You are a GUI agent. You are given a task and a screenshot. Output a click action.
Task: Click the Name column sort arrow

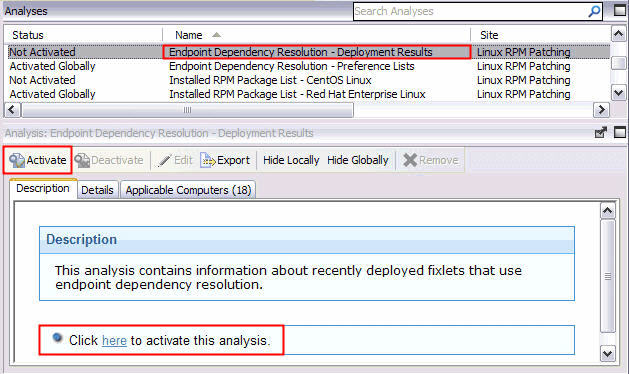217,35
